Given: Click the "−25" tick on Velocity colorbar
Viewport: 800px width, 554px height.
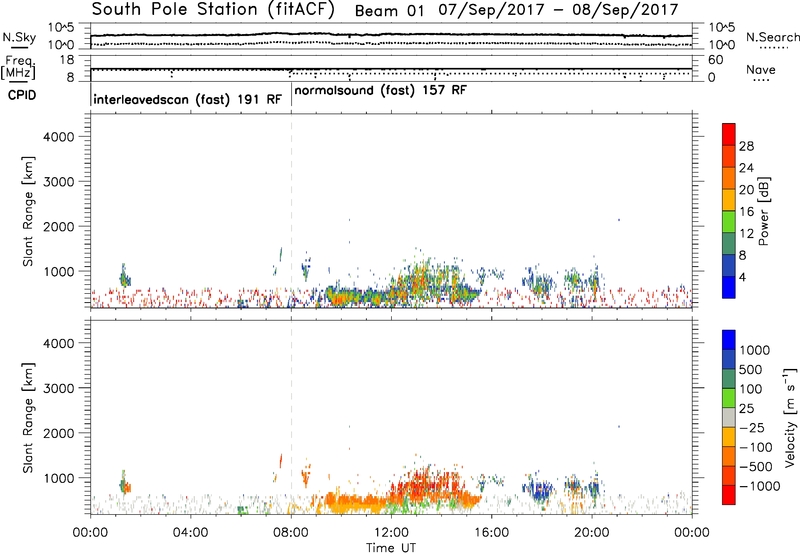Looking at the screenshot, I should (x=752, y=428).
